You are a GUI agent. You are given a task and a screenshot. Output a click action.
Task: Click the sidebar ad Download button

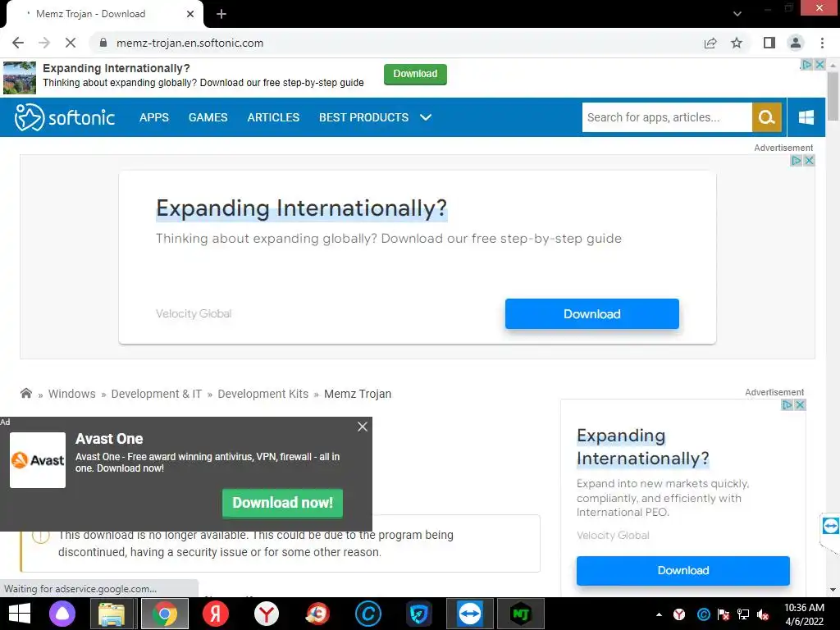(x=683, y=571)
